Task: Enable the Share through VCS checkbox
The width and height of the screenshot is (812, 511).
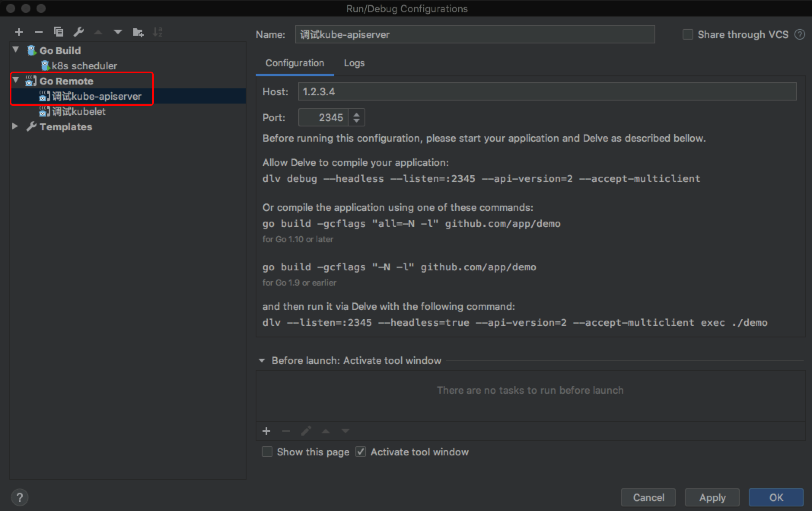Action: pos(688,35)
